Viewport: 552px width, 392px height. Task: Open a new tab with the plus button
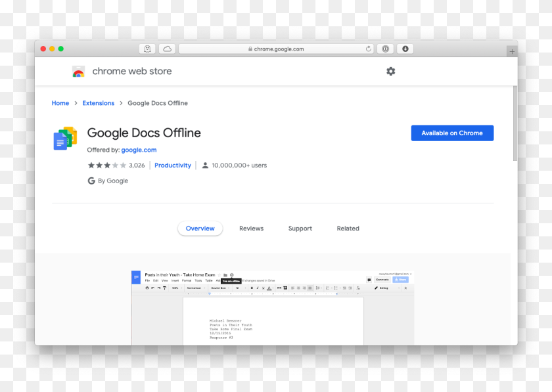(x=512, y=52)
